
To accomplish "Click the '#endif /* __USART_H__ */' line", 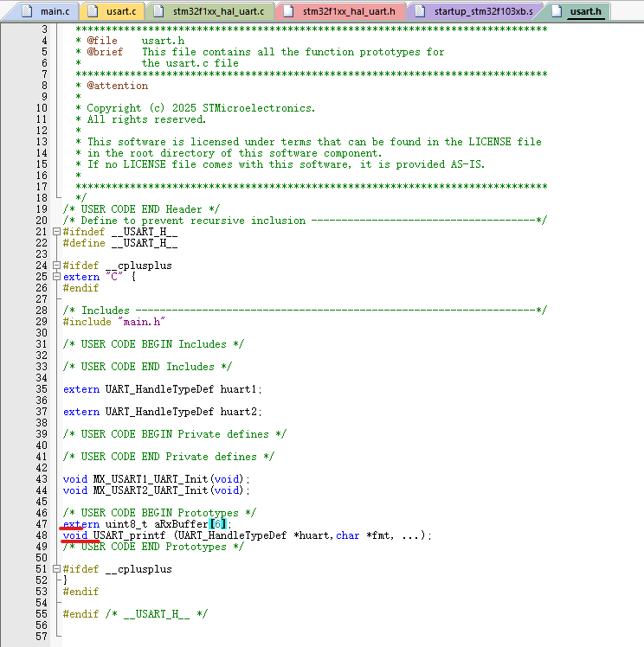I will click(135, 614).
